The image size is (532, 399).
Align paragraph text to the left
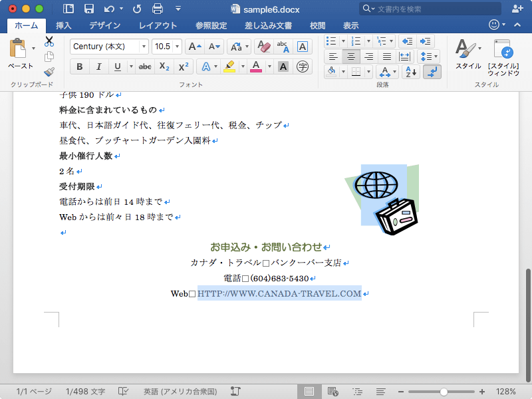[333, 57]
